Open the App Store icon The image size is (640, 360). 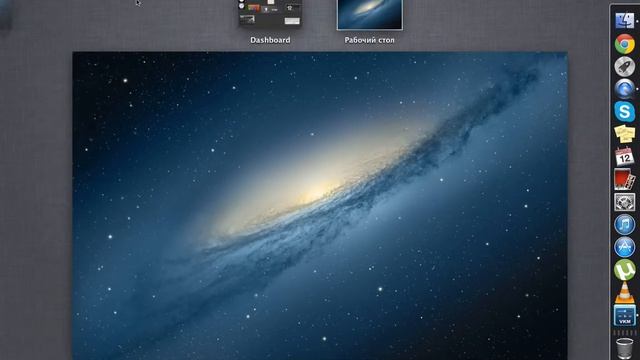(x=625, y=247)
